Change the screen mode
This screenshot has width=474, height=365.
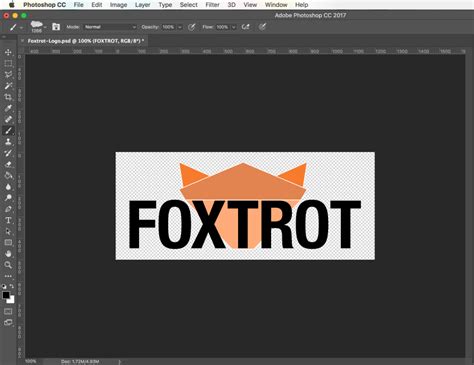coord(8,322)
